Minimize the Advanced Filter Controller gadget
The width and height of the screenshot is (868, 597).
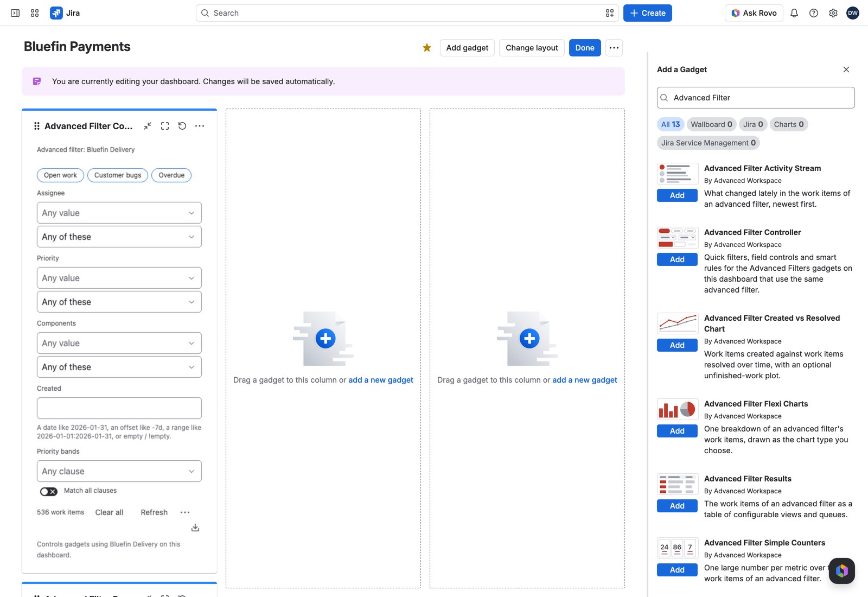148,126
